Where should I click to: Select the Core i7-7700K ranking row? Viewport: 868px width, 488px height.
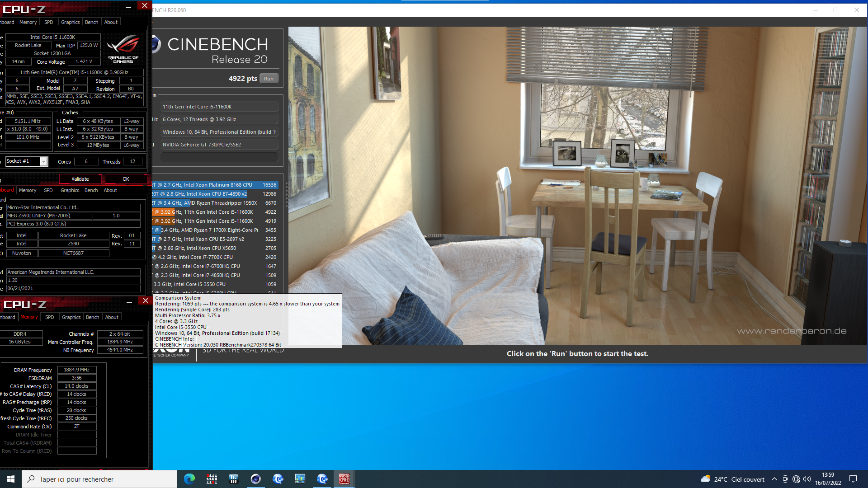215,257
